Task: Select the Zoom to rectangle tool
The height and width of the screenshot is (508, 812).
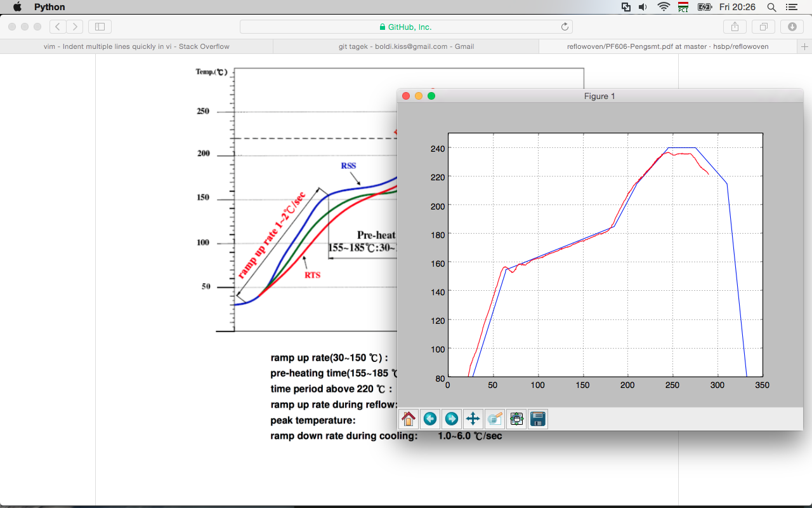Action: [x=495, y=419]
